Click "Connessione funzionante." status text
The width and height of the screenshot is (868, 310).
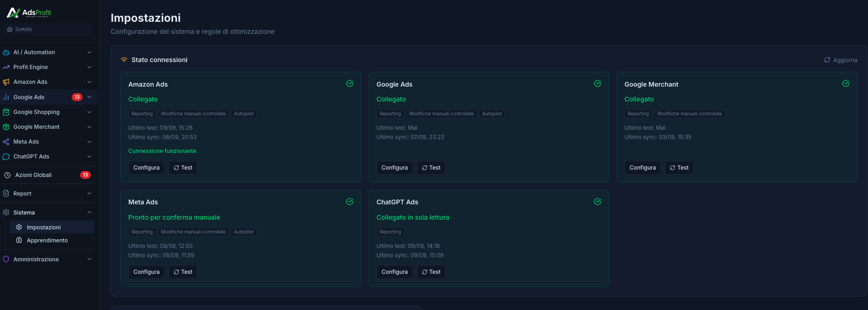(163, 151)
